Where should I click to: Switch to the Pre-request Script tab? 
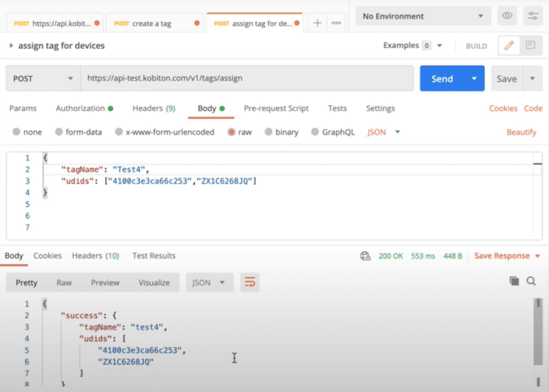pos(276,108)
